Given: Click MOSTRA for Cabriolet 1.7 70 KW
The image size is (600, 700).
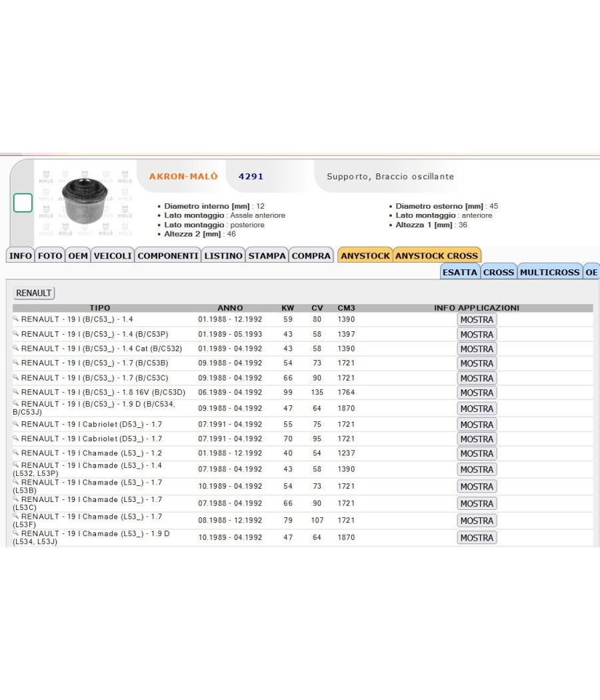Looking at the screenshot, I should 477,439.
